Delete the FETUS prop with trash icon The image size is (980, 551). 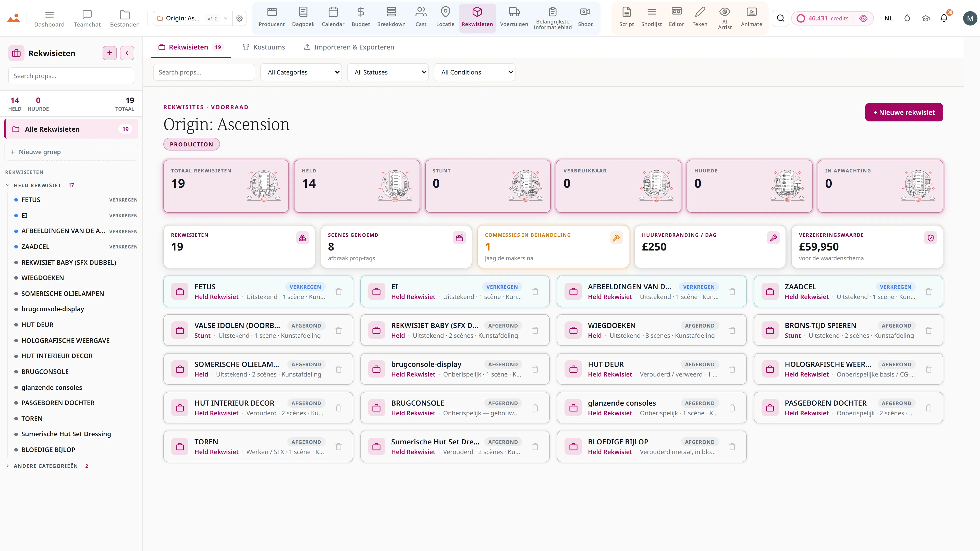click(x=339, y=292)
